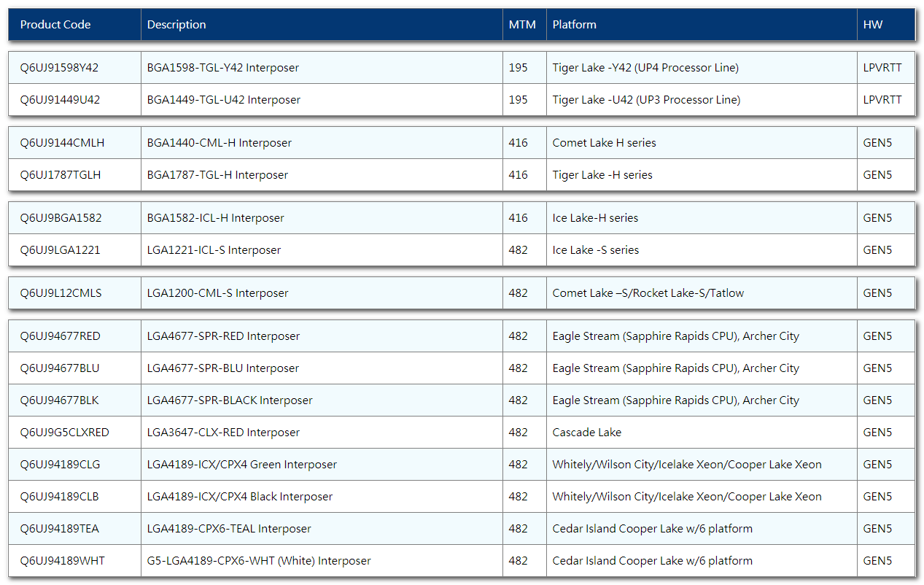Click BGA1787-TGL-H Interposer description

coord(217,175)
